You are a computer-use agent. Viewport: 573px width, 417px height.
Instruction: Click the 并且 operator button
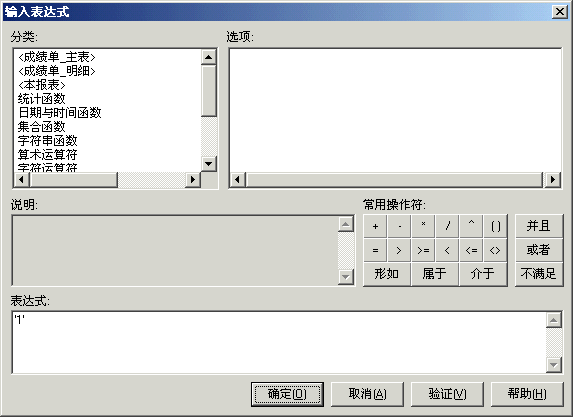click(x=539, y=226)
